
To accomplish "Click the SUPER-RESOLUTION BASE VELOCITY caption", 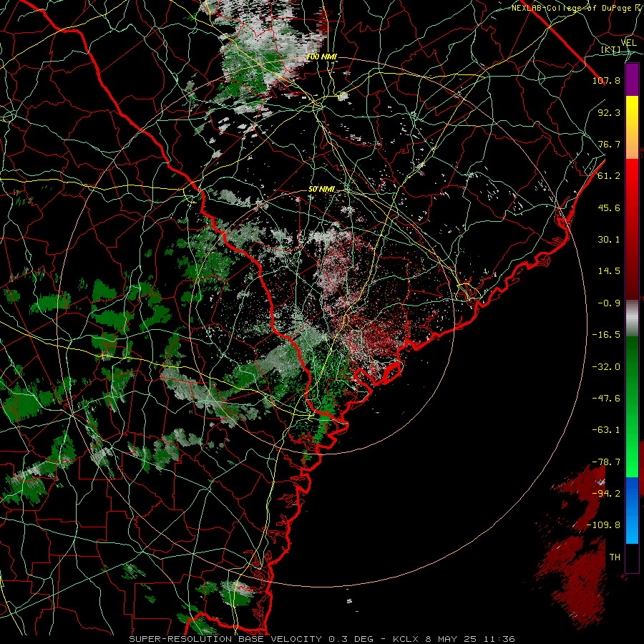I will click(x=225, y=639).
